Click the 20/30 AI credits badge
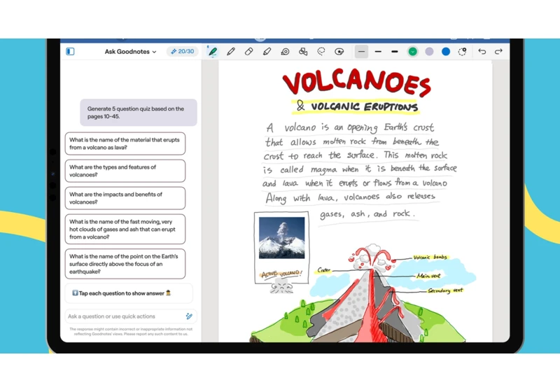This screenshot has width=560, height=392. click(183, 51)
